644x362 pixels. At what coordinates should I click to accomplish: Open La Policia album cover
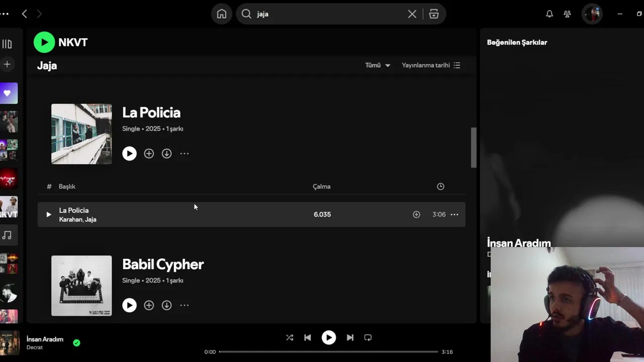pyautogui.click(x=82, y=134)
